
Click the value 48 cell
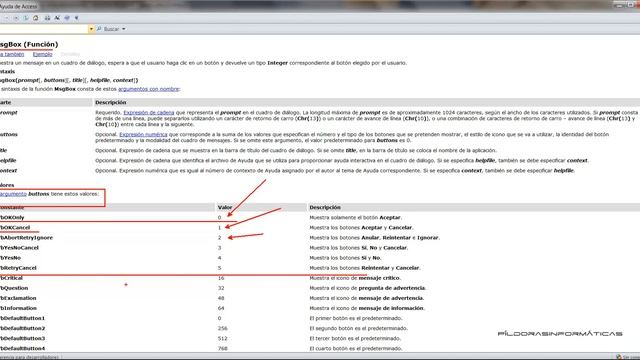pos(221,298)
